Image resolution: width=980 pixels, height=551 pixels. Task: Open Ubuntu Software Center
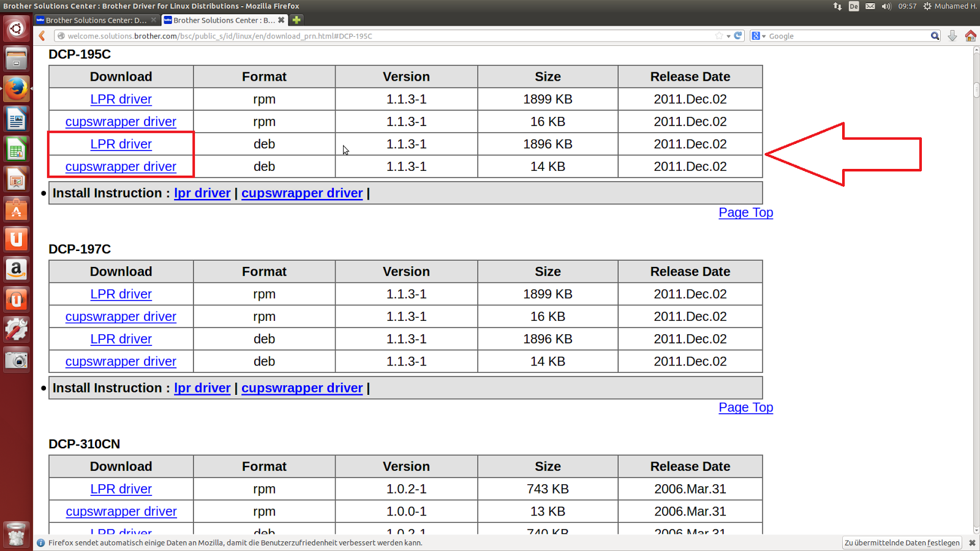17,209
